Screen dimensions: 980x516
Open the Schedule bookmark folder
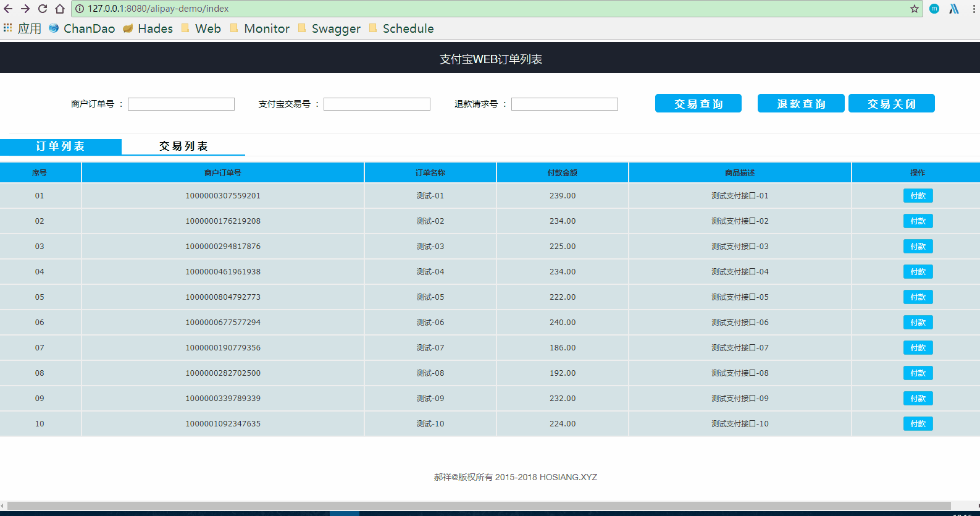(x=401, y=28)
